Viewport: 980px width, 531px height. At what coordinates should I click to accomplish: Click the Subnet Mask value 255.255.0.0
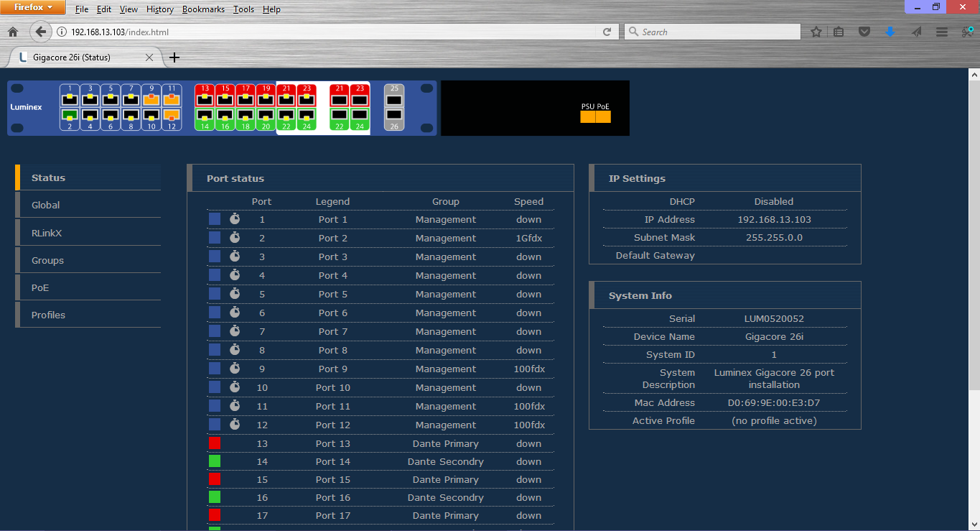pyautogui.click(x=774, y=237)
